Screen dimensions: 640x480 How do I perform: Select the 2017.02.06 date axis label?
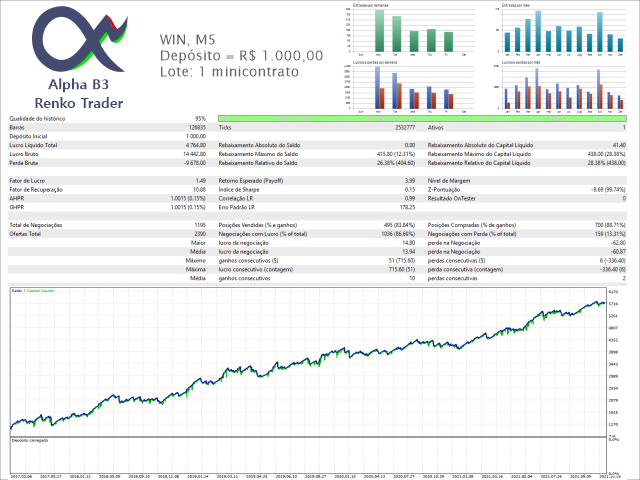point(21,476)
